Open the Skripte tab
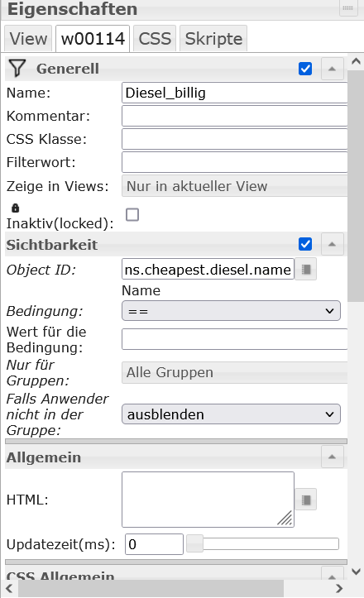Screen dimensions: 364x598 [213, 39]
